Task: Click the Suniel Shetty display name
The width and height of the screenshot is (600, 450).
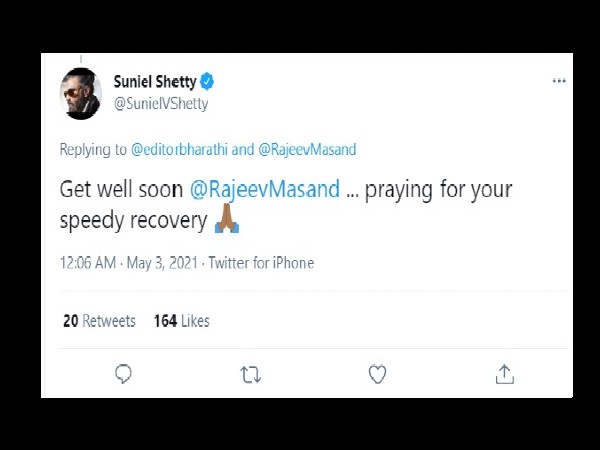Action: click(155, 82)
